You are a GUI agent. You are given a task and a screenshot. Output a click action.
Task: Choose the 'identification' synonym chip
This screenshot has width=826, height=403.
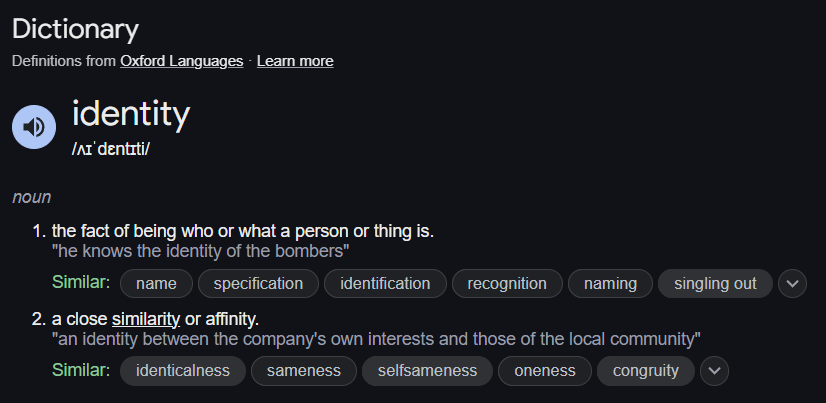coord(385,283)
